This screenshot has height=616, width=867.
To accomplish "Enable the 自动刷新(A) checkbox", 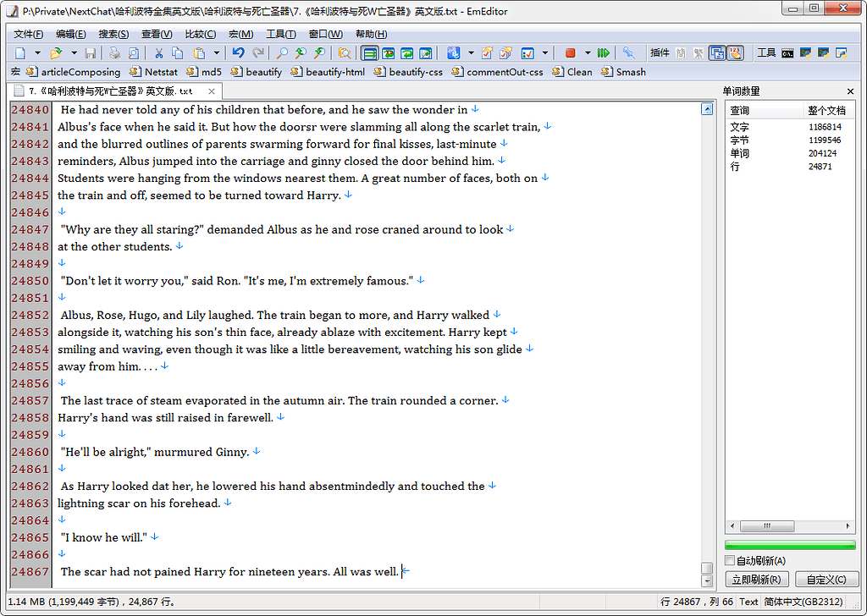I will coord(730,561).
